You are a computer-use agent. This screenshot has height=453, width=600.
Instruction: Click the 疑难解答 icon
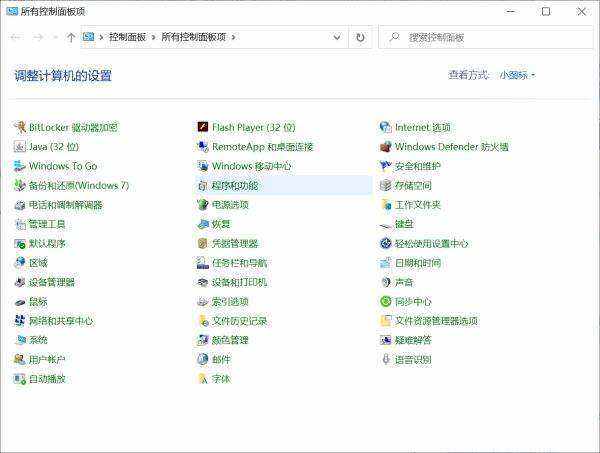(x=385, y=340)
